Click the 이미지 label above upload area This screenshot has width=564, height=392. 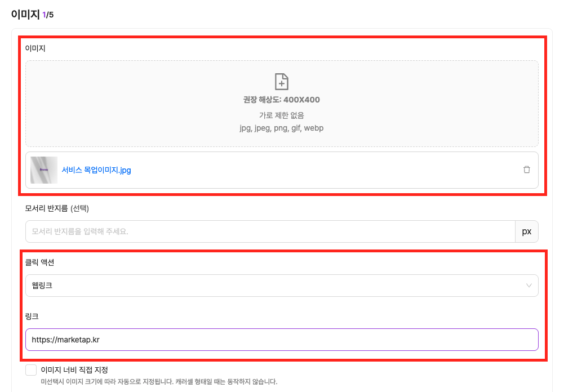(35, 48)
